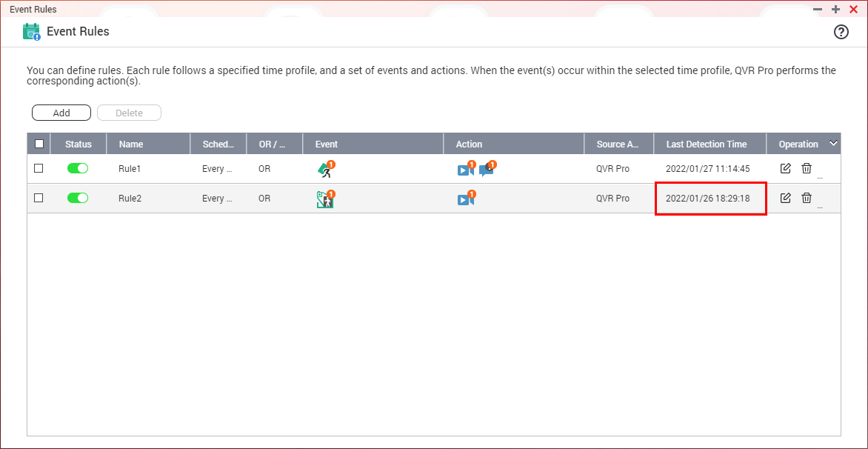Click the edit icon for Rule2
868x449 pixels.
point(786,198)
